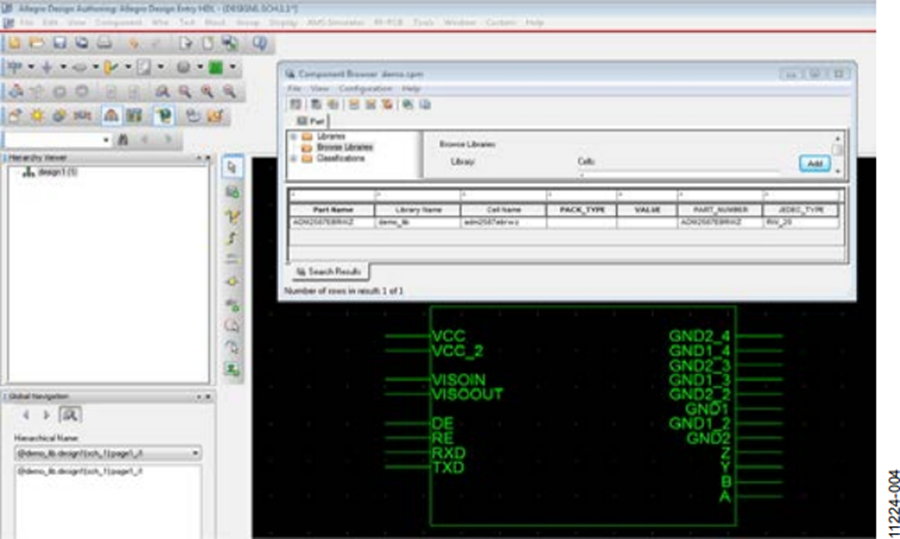Screen dimensions: 900x539
Task: Open Configuration menu in Component Browser
Action: 365,88
